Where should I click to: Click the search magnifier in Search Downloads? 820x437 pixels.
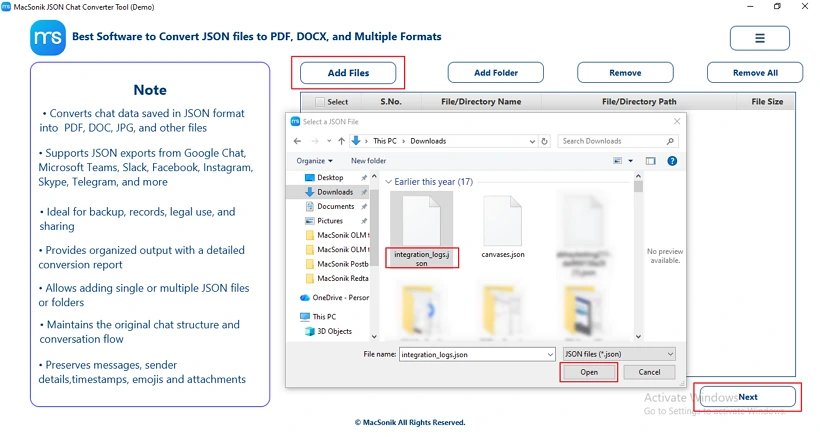(x=670, y=141)
